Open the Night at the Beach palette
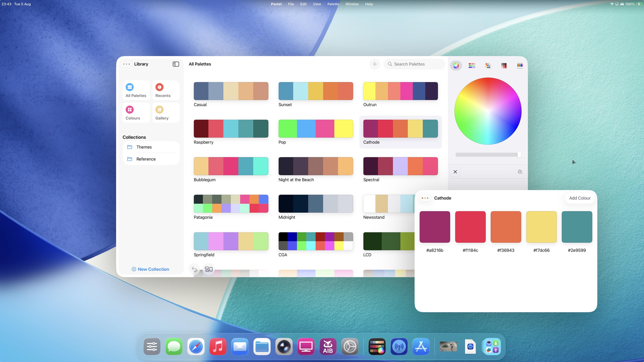The image size is (644, 362). point(315,166)
